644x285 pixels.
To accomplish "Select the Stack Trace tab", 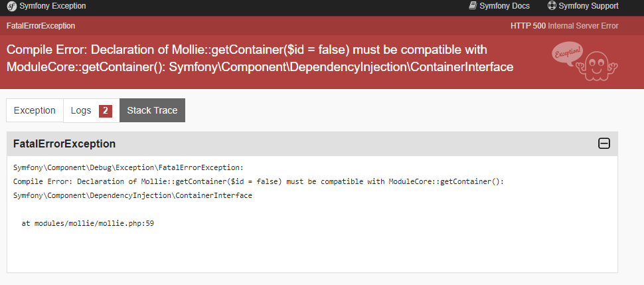I will [152, 110].
